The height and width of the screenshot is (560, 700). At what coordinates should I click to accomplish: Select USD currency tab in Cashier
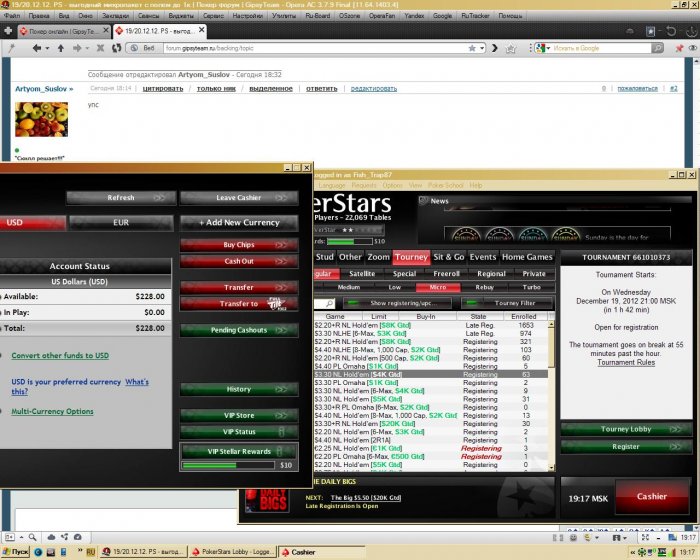tap(32, 222)
